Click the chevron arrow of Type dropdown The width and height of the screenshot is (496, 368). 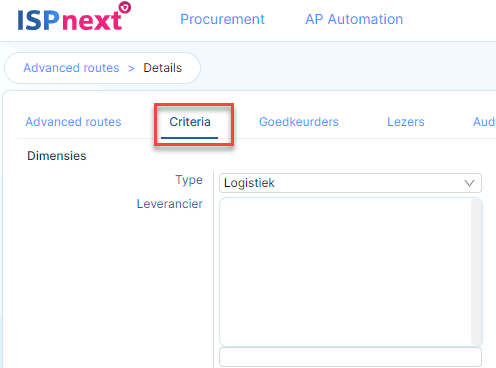click(x=469, y=183)
